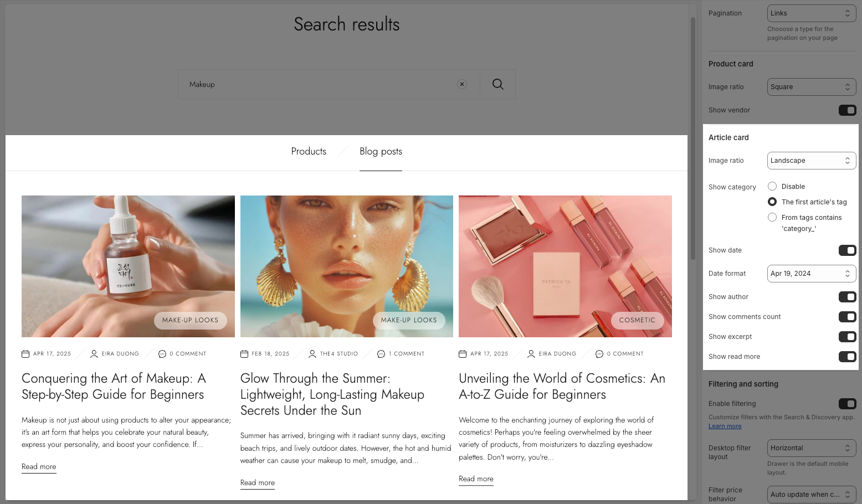Open Read more for Glow Through Summer
The image size is (862, 504).
point(258,483)
